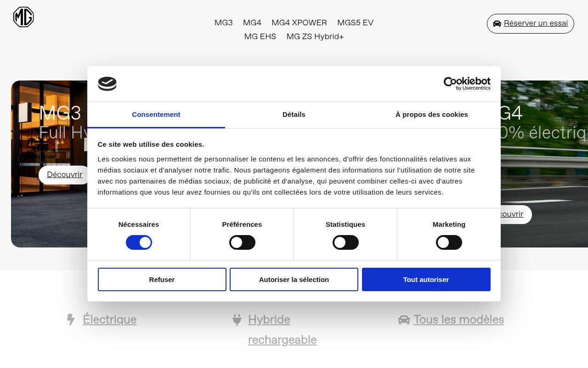
Task: Click the MG logo in the header
Action: click(23, 17)
